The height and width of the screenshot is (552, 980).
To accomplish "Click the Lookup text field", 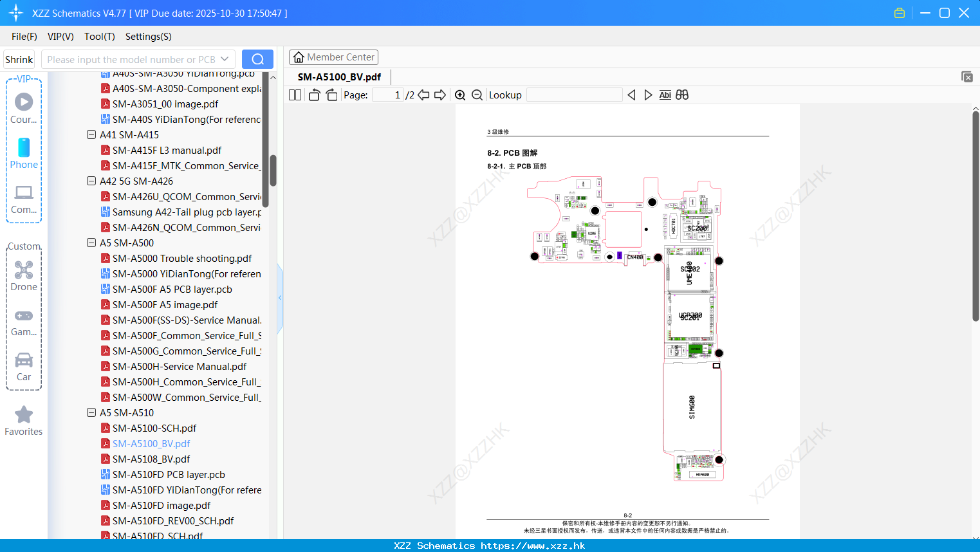I will (575, 95).
